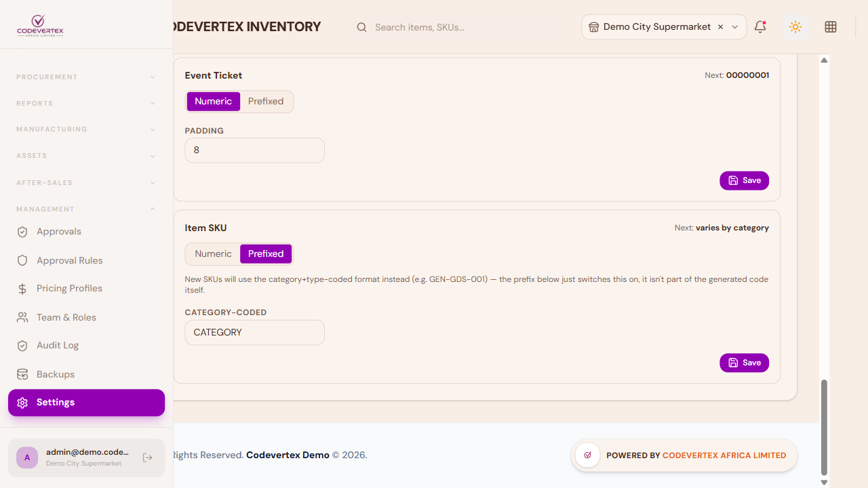Image resolution: width=868 pixels, height=488 pixels.
Task: Click the search magnifier icon
Action: point(361,27)
